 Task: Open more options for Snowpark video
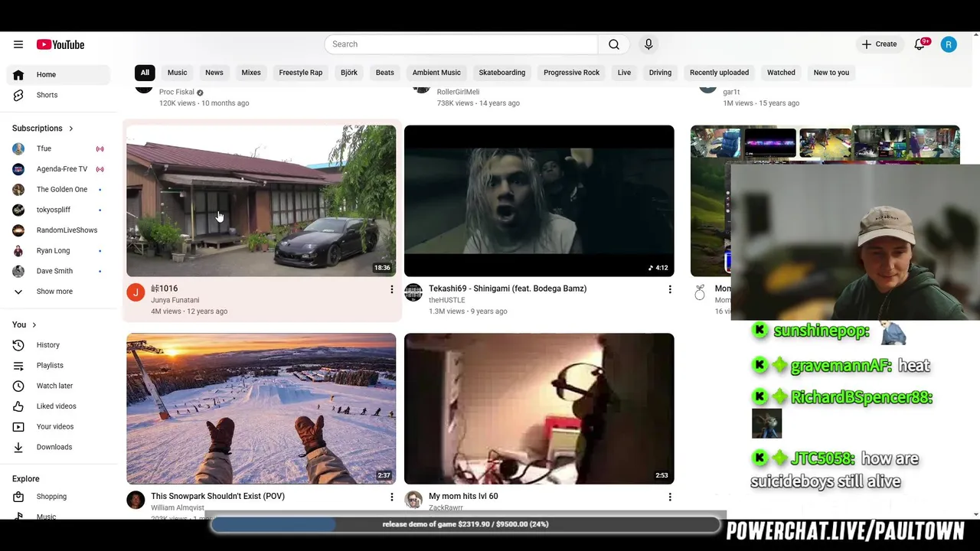[x=391, y=497]
